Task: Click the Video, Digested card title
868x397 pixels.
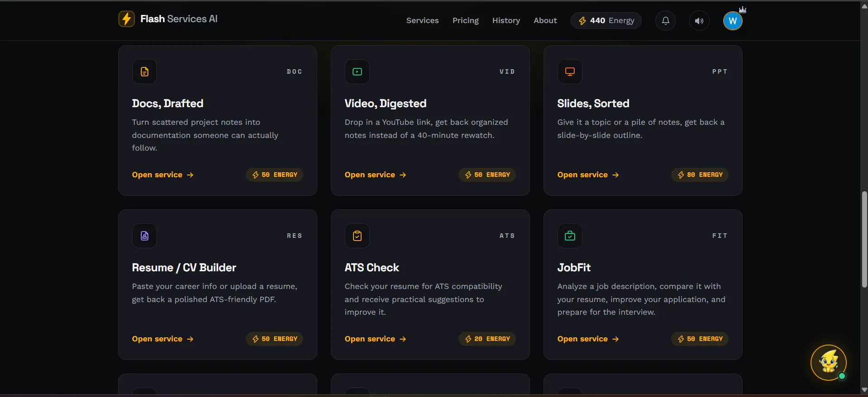Action: 386,104
